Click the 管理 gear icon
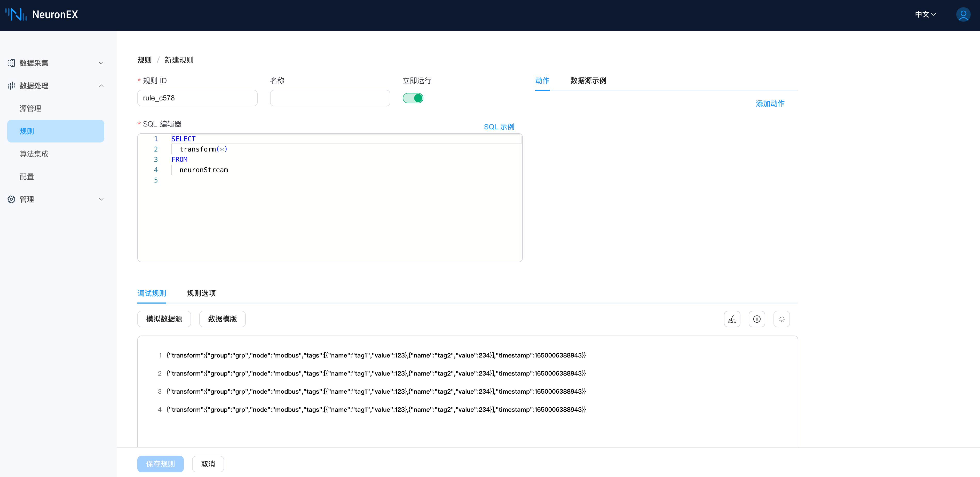Viewport: 980px width, 477px height. pos(11,199)
